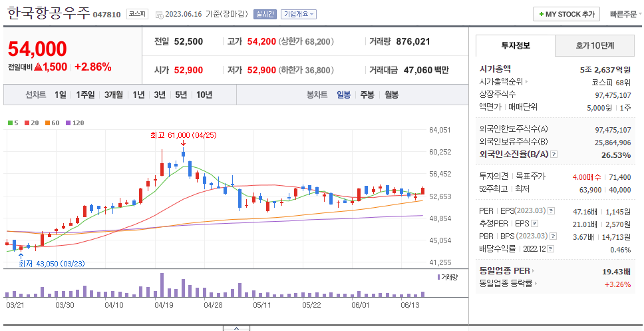
Task: Select the 1년 line chart period
Action: coord(138,95)
